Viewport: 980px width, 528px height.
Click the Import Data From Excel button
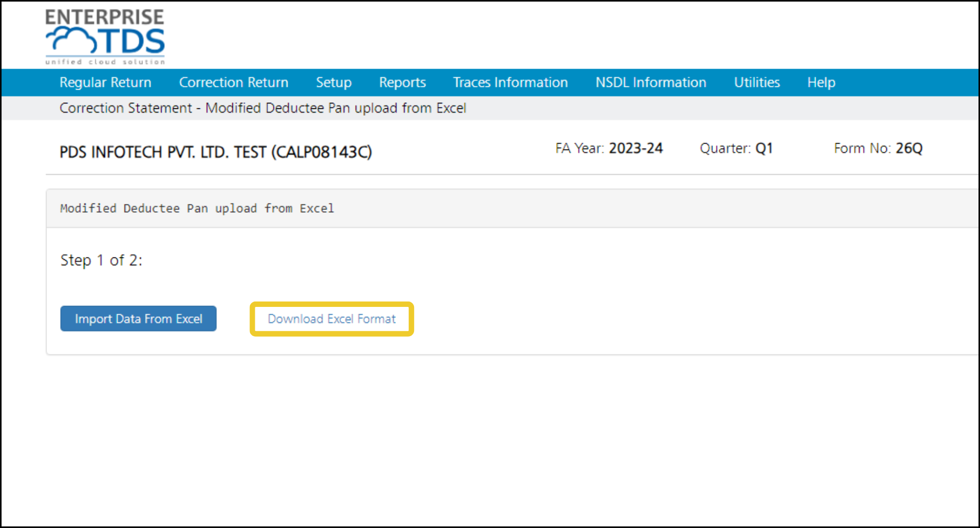point(138,319)
